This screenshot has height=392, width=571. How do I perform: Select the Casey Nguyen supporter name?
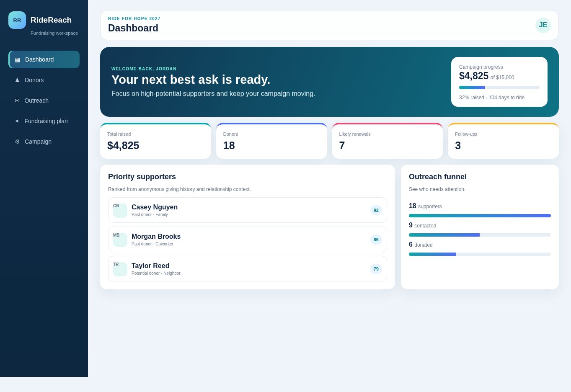155,207
